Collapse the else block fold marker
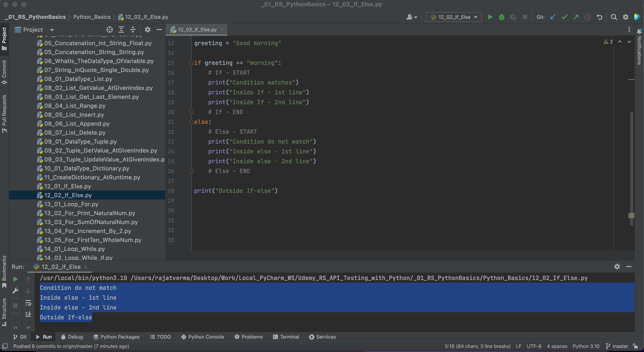Screen dimensions: 644x352 coord(191,122)
